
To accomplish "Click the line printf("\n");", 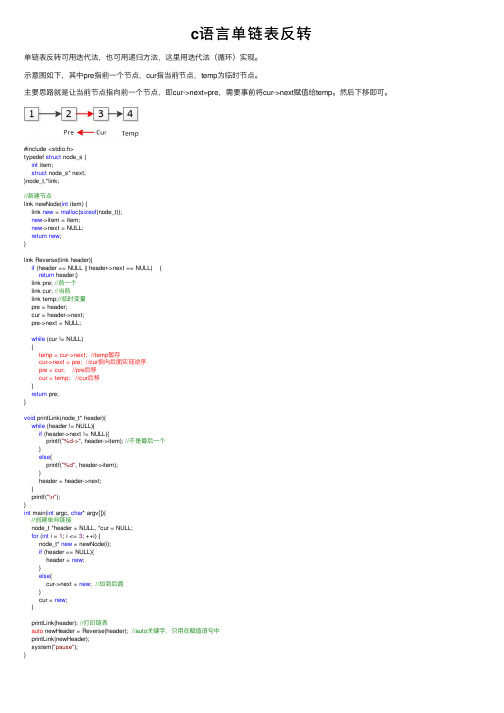I will [46, 497].
